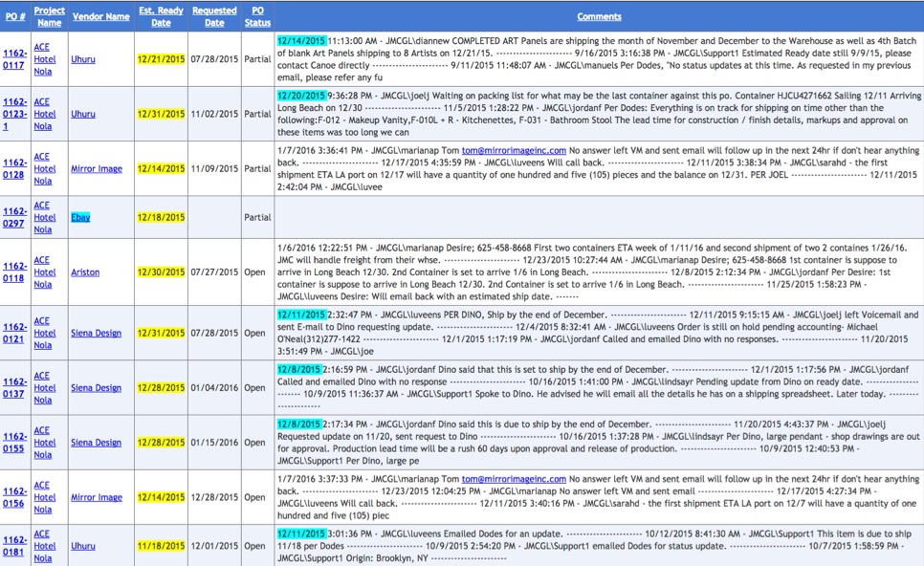Open Uhuru vendor link for PO 1162-0117
Image resolution: width=924 pixels, height=566 pixels.
83,58
